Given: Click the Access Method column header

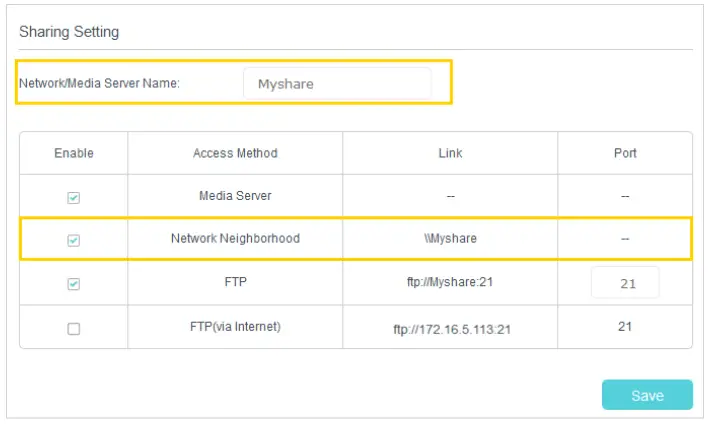Looking at the screenshot, I should pos(235,153).
